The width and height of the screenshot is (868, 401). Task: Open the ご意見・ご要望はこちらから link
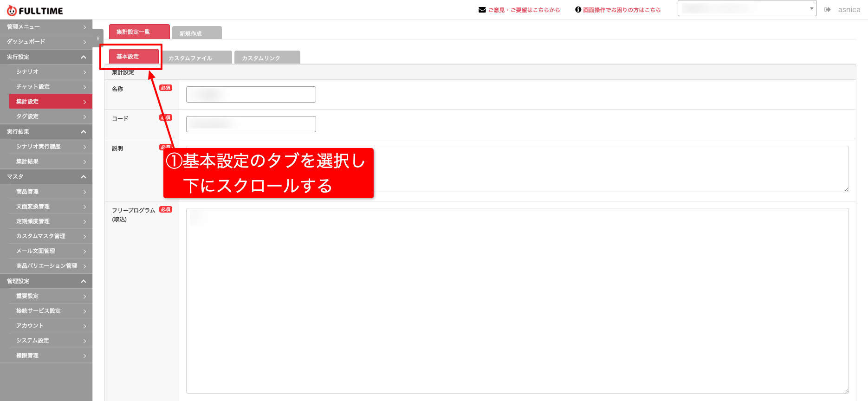coord(524,10)
